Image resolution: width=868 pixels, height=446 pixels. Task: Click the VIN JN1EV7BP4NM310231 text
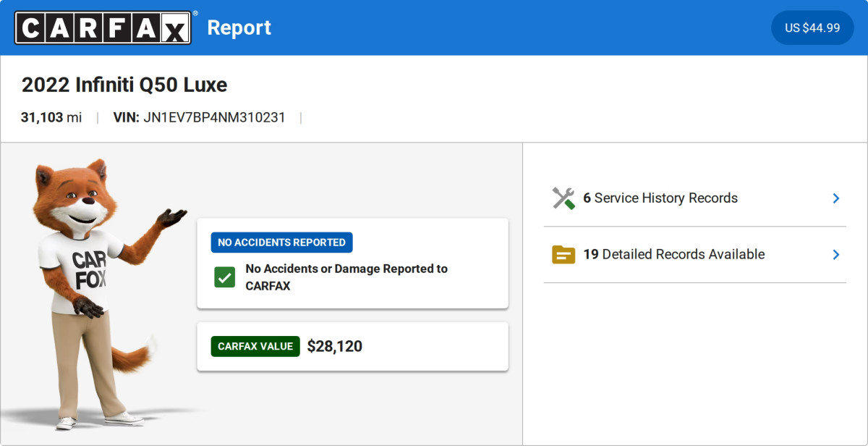coord(200,117)
